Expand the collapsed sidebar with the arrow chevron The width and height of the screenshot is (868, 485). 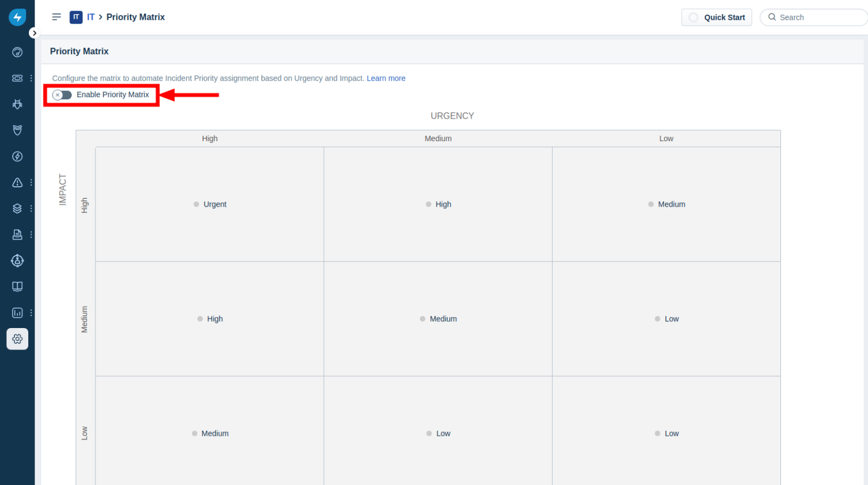34,33
